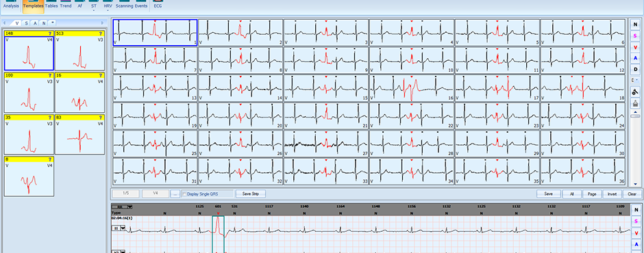This screenshot has width=644, height=253.
Task: Mark beat as S (magenta) in upper panel
Action: tap(635, 36)
